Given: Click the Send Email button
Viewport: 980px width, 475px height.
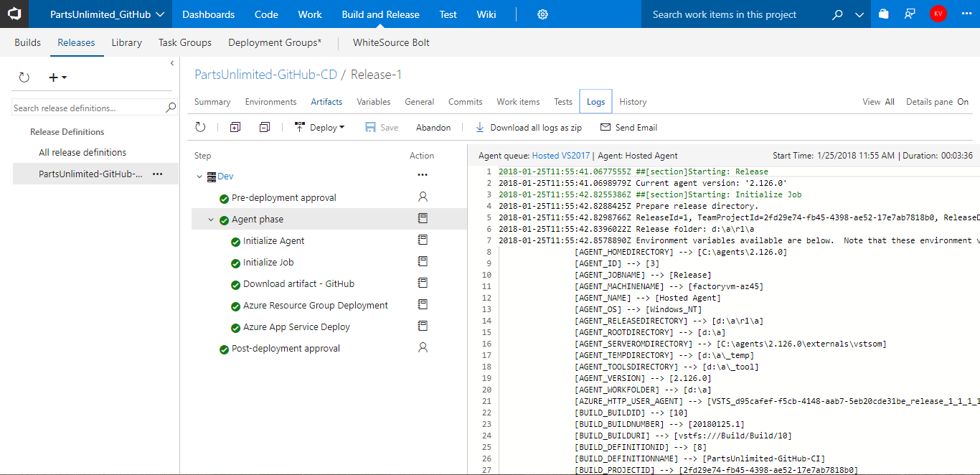Looking at the screenshot, I should click(x=628, y=127).
